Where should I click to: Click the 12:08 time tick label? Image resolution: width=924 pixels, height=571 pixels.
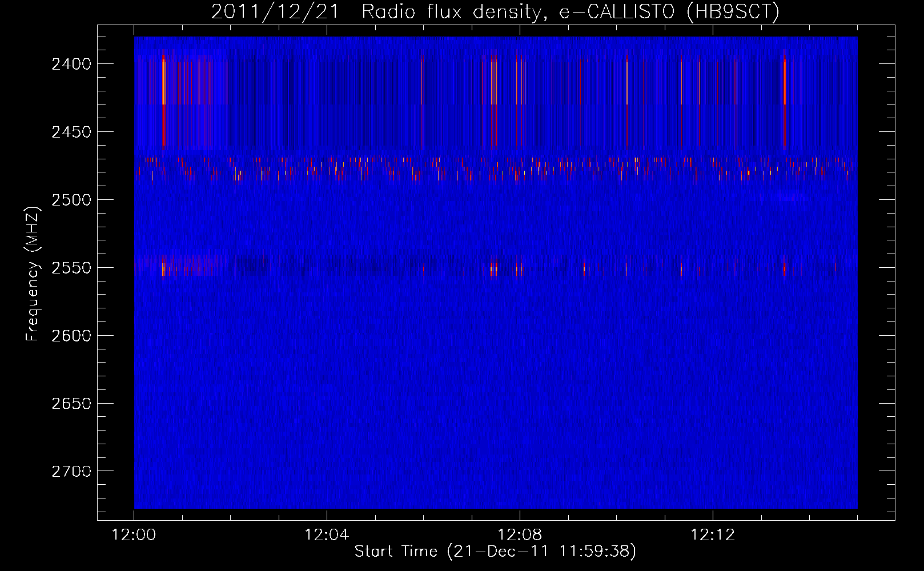520,535
